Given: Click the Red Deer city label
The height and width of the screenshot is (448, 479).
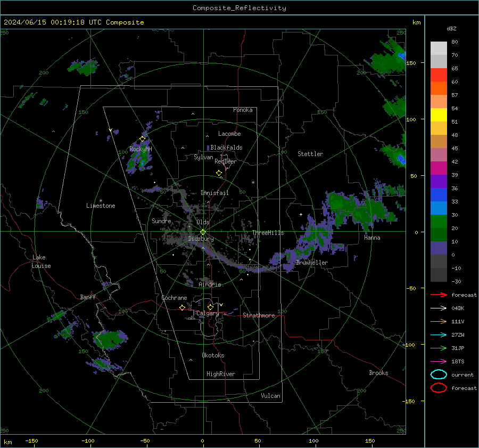Looking at the screenshot, I should coord(226,161).
